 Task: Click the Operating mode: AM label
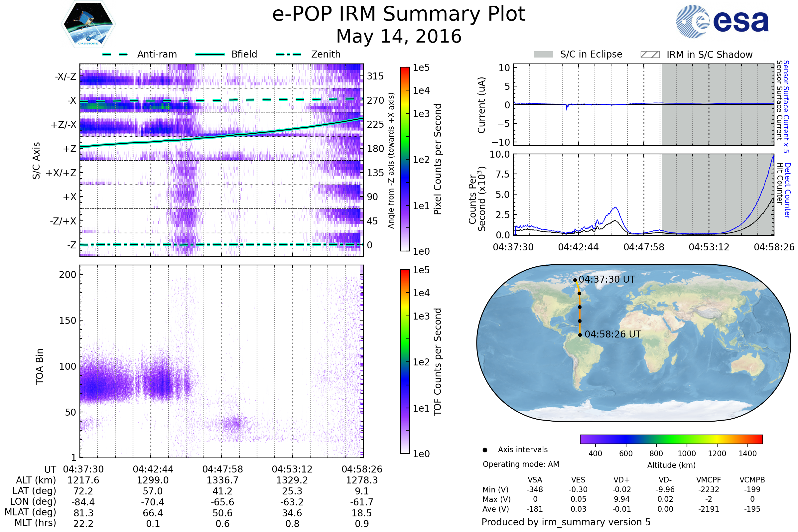[x=521, y=464]
